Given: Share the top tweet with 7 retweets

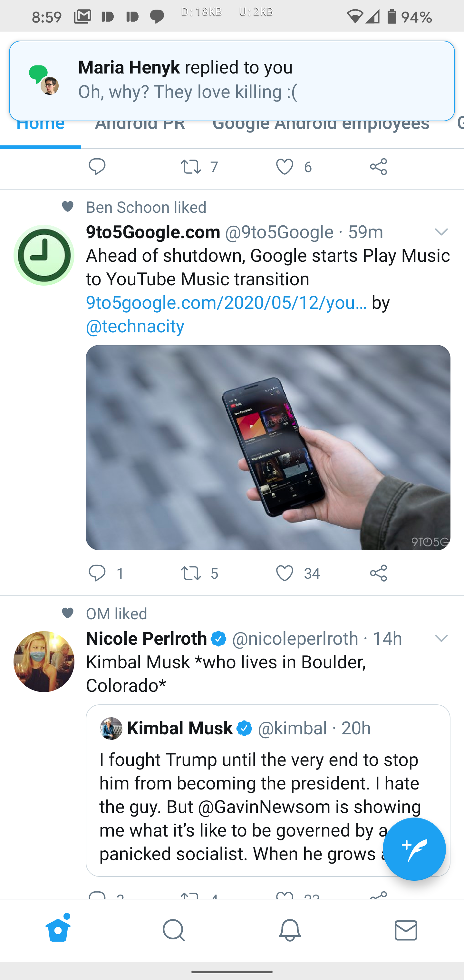Looking at the screenshot, I should (x=378, y=167).
